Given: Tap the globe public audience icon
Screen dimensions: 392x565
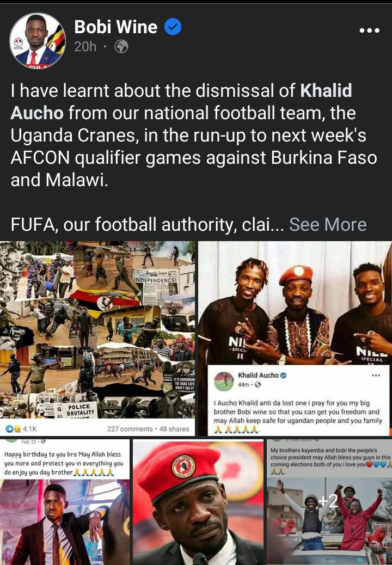Looking at the screenshot, I should (x=121, y=46).
